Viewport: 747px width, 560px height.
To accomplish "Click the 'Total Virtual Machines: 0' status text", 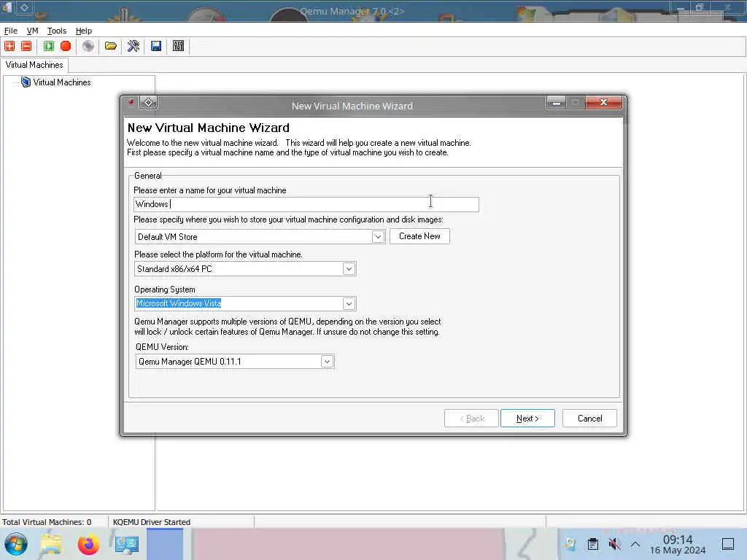I will [47, 522].
